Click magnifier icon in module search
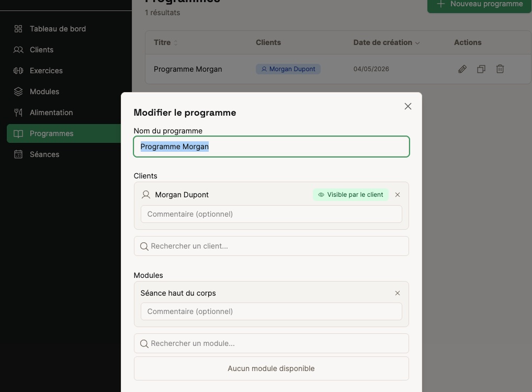 (144, 344)
